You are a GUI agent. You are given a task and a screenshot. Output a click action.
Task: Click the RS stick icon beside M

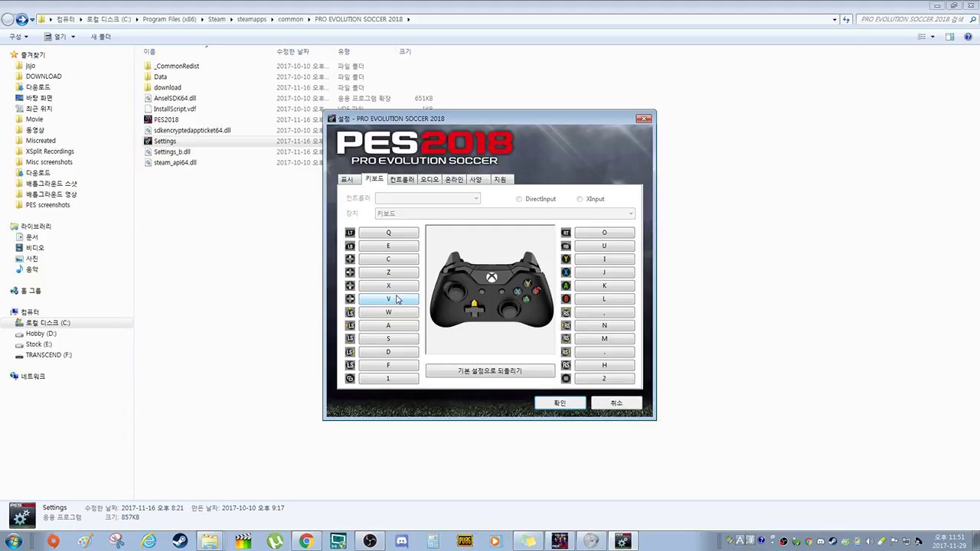point(566,338)
